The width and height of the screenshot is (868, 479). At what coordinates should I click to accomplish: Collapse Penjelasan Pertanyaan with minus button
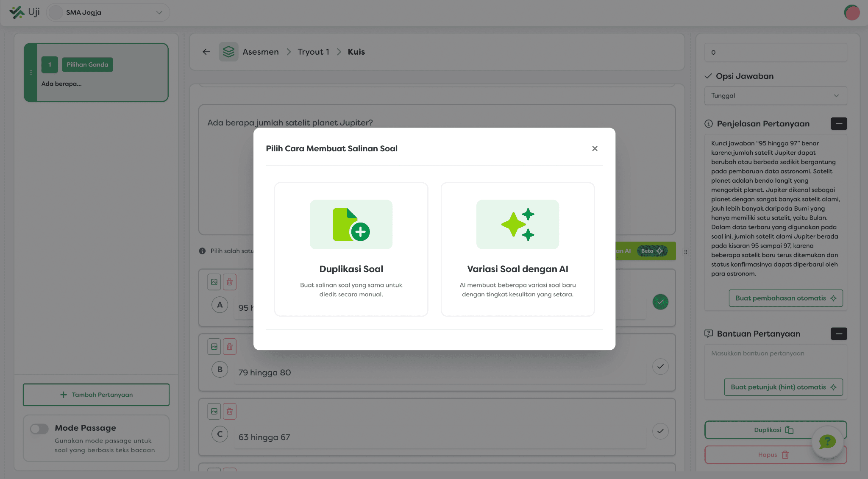coord(839,124)
